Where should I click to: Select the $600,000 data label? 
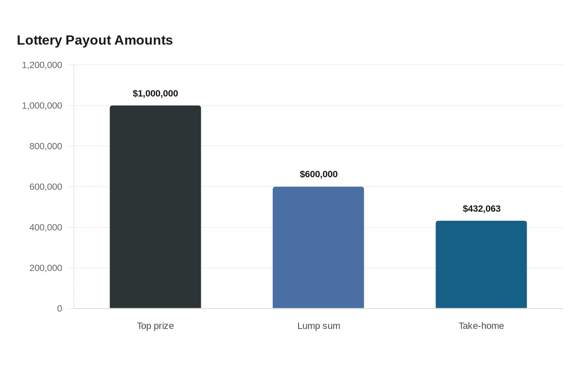coord(319,174)
